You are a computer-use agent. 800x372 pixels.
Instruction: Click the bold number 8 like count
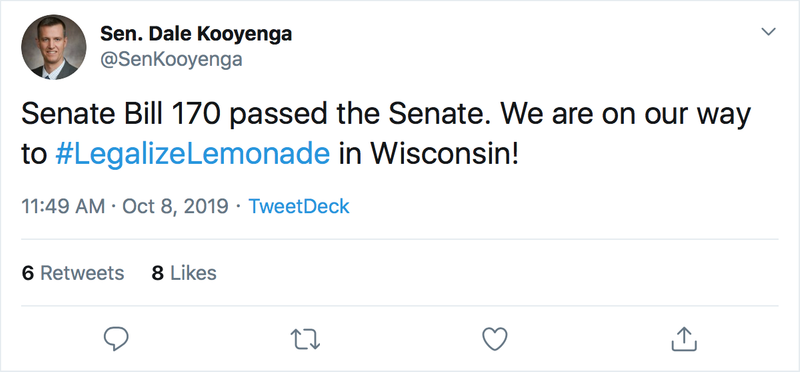coord(158,273)
